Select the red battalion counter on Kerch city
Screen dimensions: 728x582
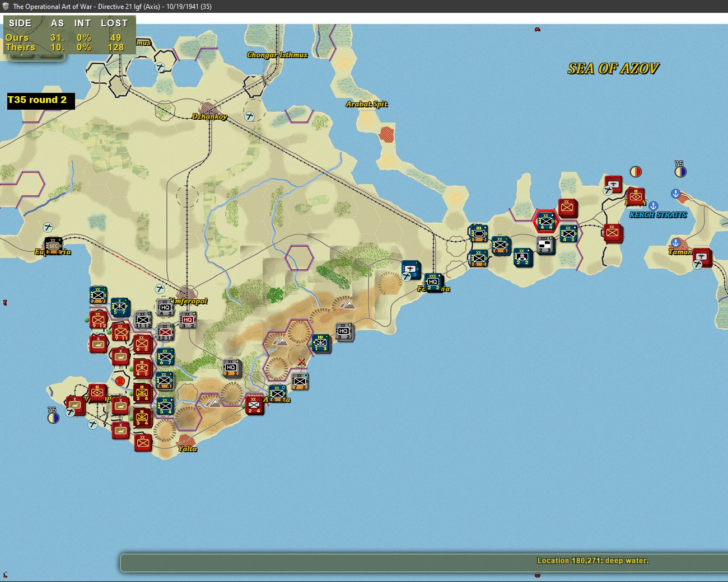click(x=636, y=196)
